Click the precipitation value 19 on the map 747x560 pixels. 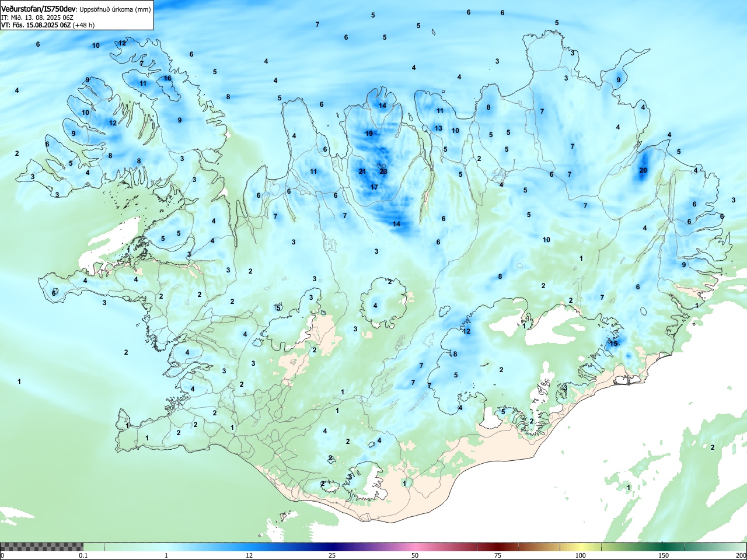click(x=369, y=134)
